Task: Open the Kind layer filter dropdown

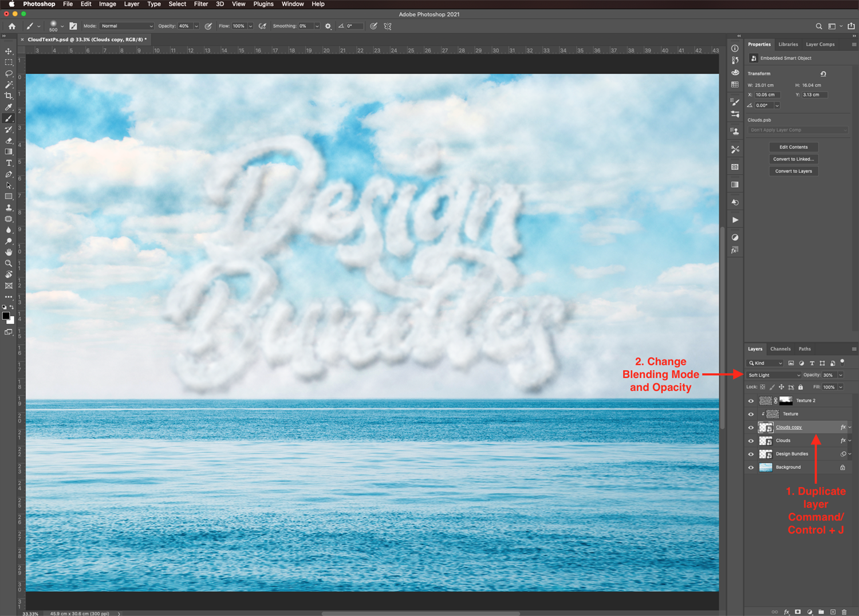Action: 765,363
